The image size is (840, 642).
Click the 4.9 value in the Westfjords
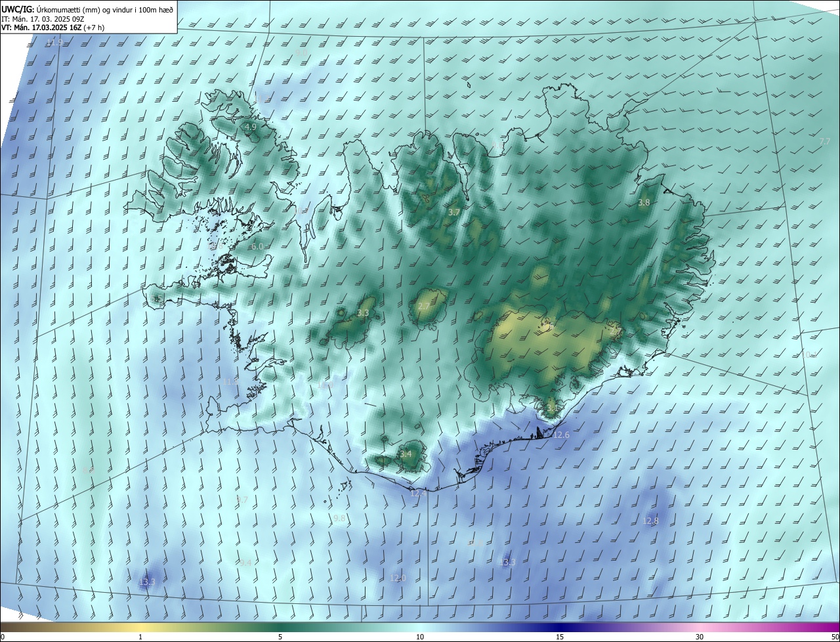click(250, 127)
